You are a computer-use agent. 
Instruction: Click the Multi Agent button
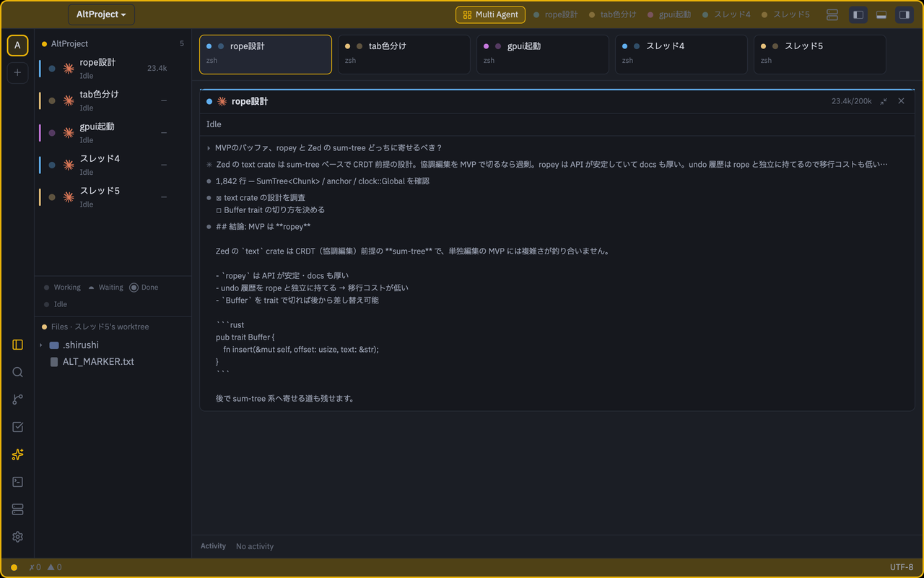click(490, 14)
